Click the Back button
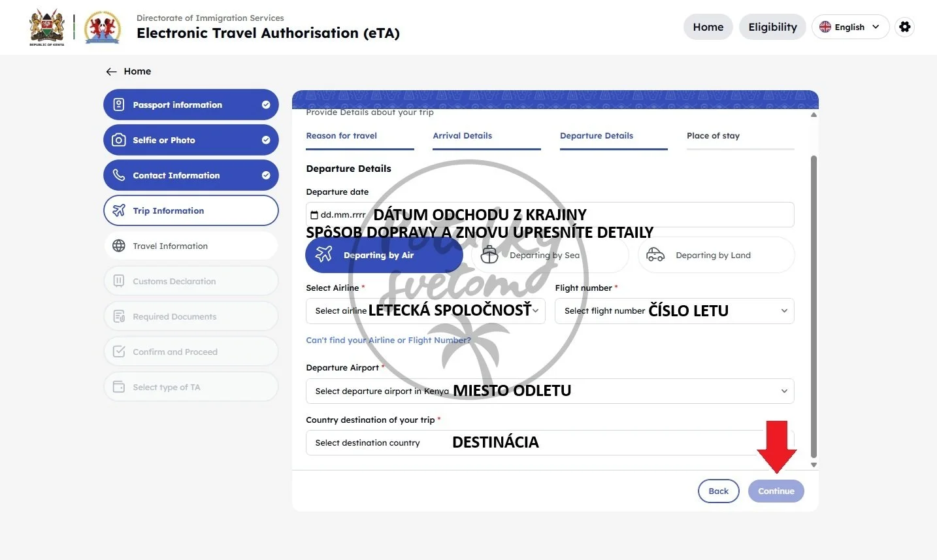The height and width of the screenshot is (560, 937). point(718,491)
